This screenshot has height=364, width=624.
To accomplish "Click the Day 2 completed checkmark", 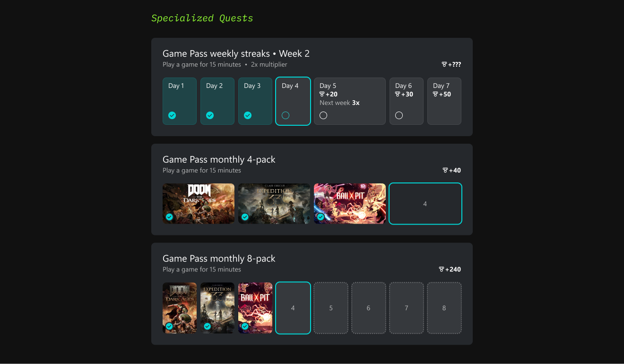I will point(210,115).
